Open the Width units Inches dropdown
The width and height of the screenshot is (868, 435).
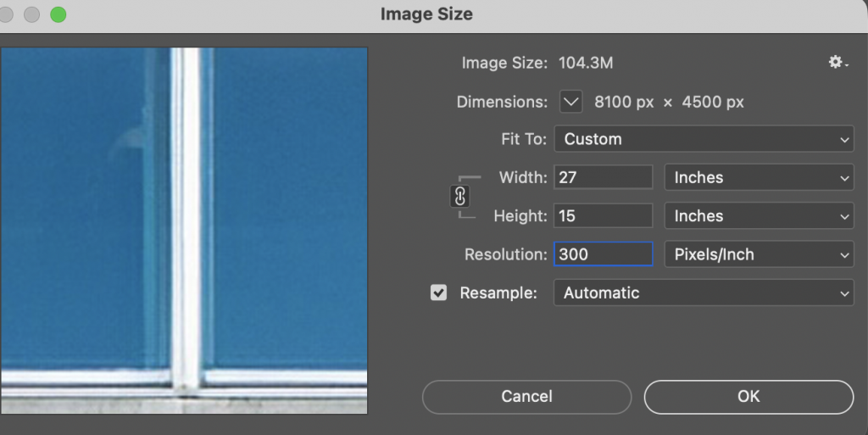(x=758, y=178)
